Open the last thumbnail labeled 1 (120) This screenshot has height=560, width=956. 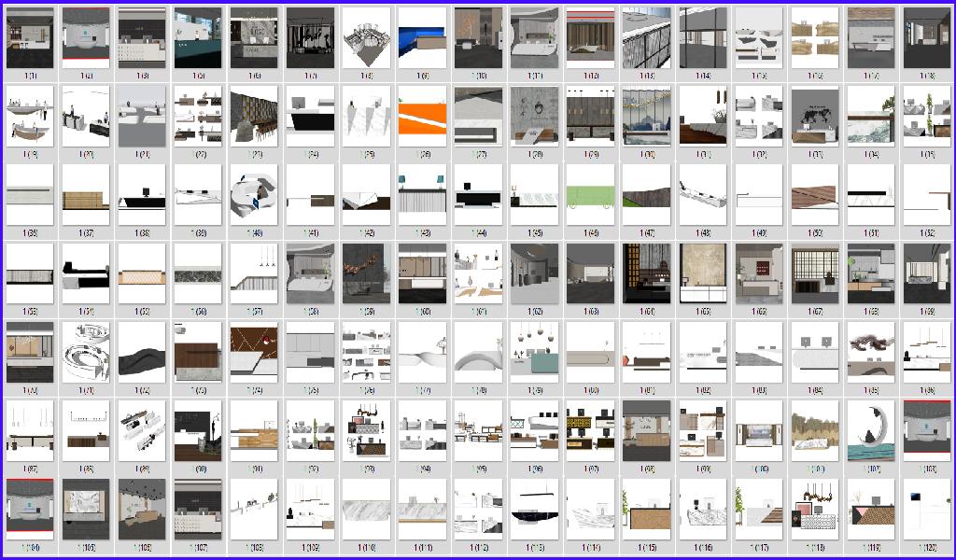[926, 509]
